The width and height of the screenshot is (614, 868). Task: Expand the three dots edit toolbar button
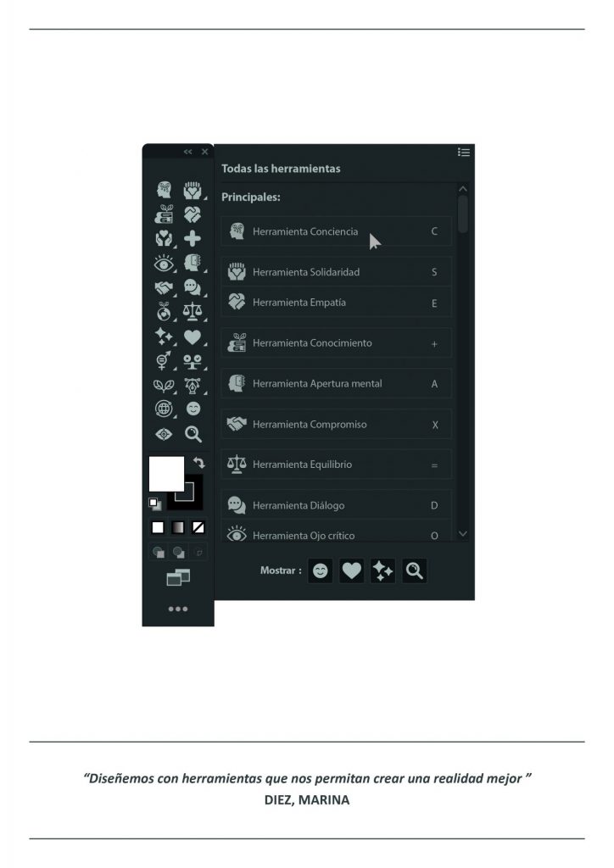point(178,609)
